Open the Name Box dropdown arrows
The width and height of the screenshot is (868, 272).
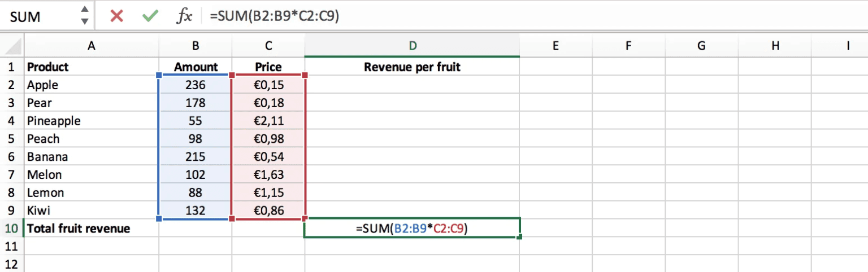[84, 16]
